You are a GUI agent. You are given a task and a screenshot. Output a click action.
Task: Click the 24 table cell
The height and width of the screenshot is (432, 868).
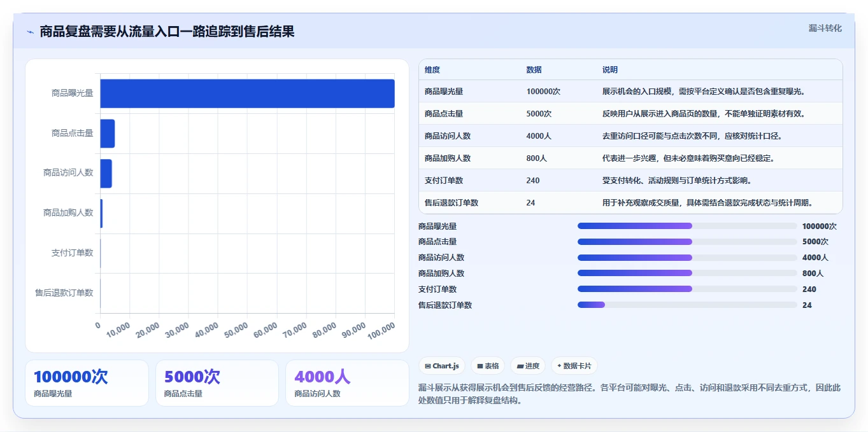[x=531, y=203]
